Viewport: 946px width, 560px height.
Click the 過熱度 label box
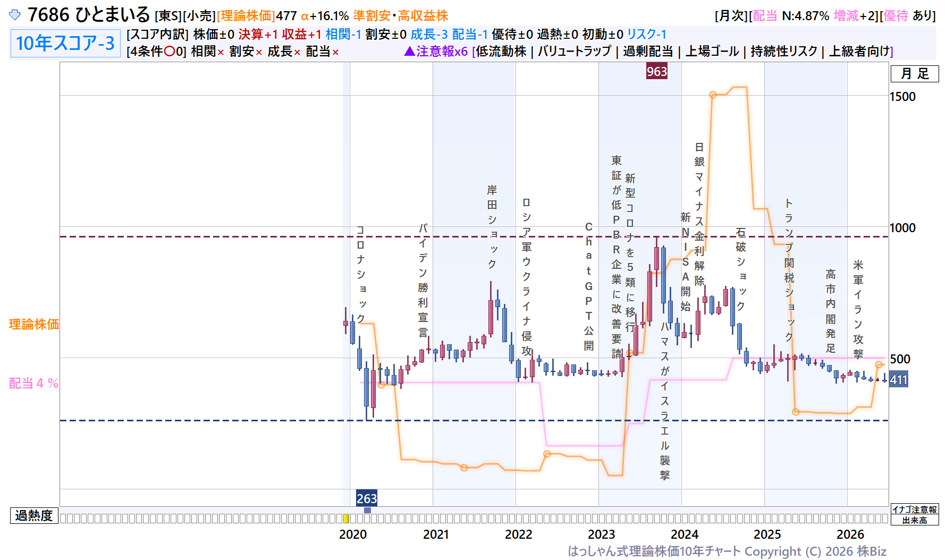pos(34,515)
